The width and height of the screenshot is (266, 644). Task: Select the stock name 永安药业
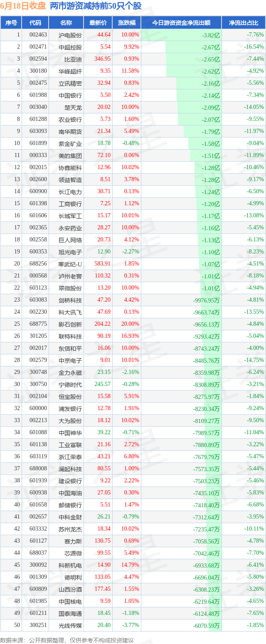point(70,228)
